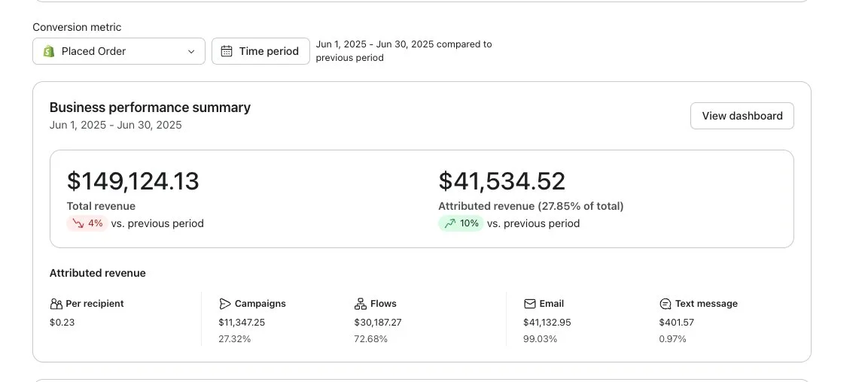Image resolution: width=868 pixels, height=382 pixels.
Task: Click the Campaigns paper-plane icon
Action: (225, 304)
